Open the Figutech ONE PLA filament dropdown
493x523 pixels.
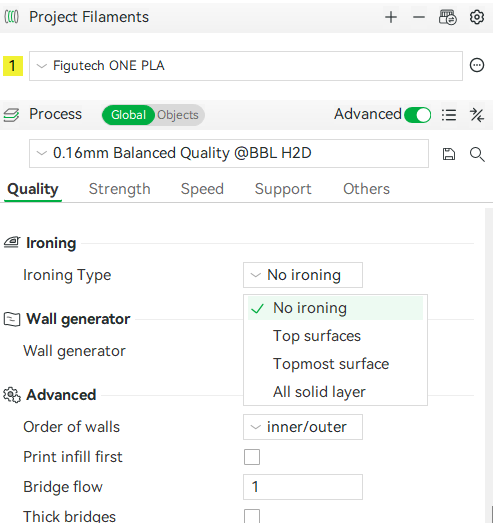point(246,66)
